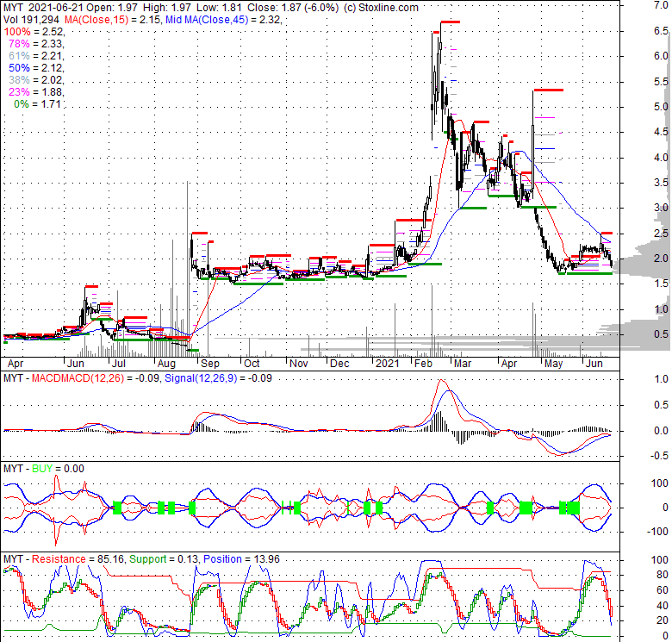Click the 38% = 2.02 Fibonacci level
The height and width of the screenshot is (642, 672).
click(x=35, y=80)
